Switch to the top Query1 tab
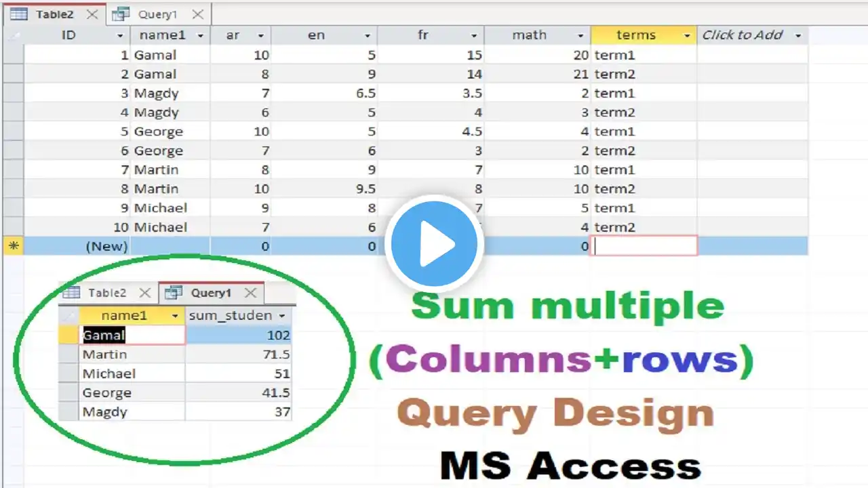Screen dimensions: 868x488 click(157, 14)
